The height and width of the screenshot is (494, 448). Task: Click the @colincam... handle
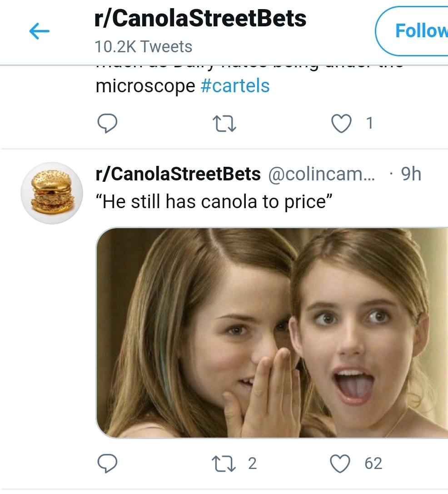[322, 174]
